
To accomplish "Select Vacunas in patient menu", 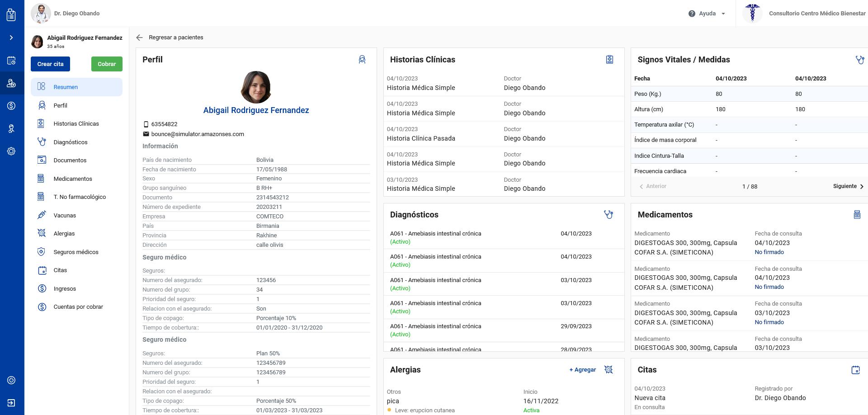I will tap(65, 215).
